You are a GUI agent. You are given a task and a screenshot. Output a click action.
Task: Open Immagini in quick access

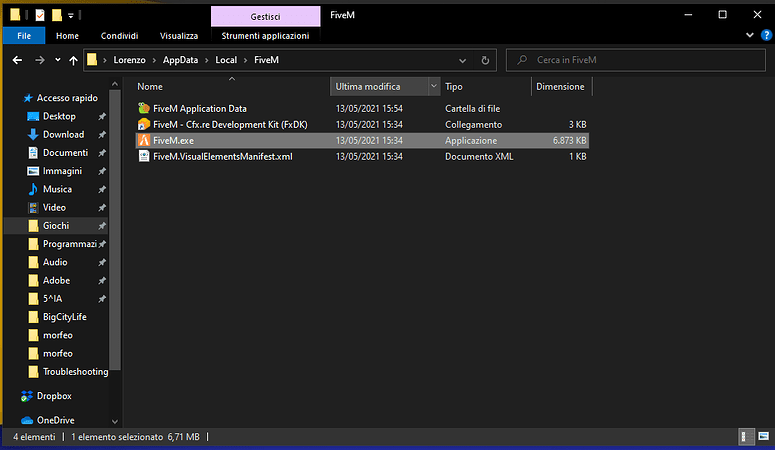[62, 171]
